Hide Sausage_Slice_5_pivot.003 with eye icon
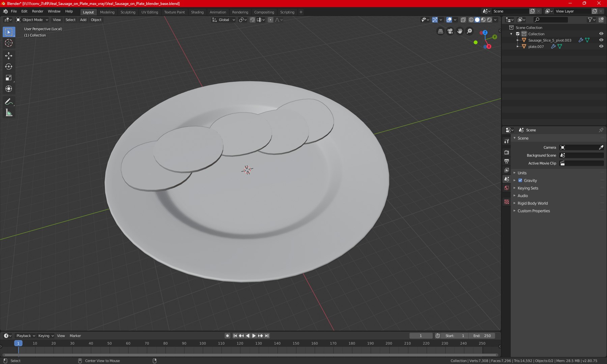 click(x=601, y=40)
